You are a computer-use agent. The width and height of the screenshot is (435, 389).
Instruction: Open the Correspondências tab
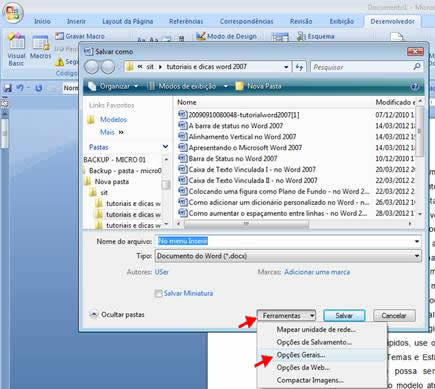(246, 21)
